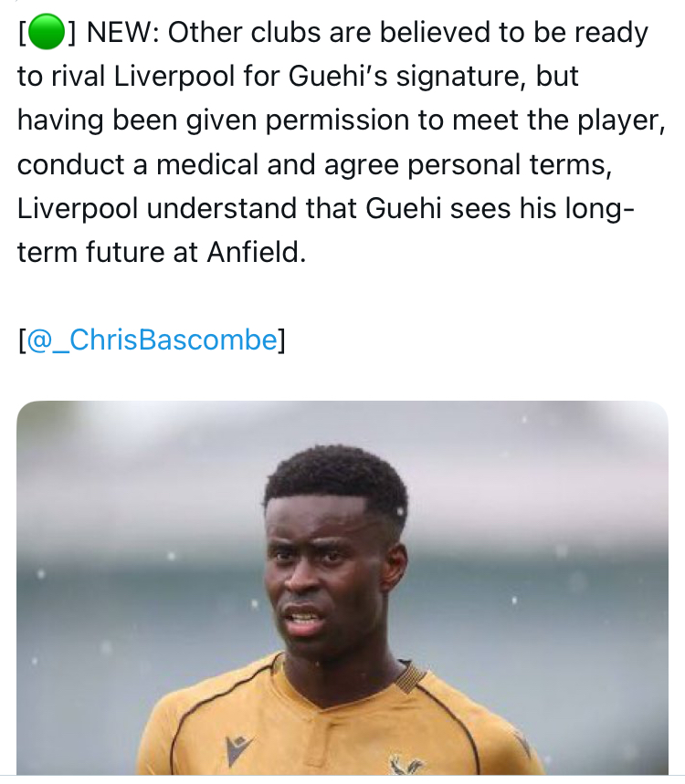The height and width of the screenshot is (784, 685).
Task: Click the word Anfield in the text
Action: click(254, 252)
